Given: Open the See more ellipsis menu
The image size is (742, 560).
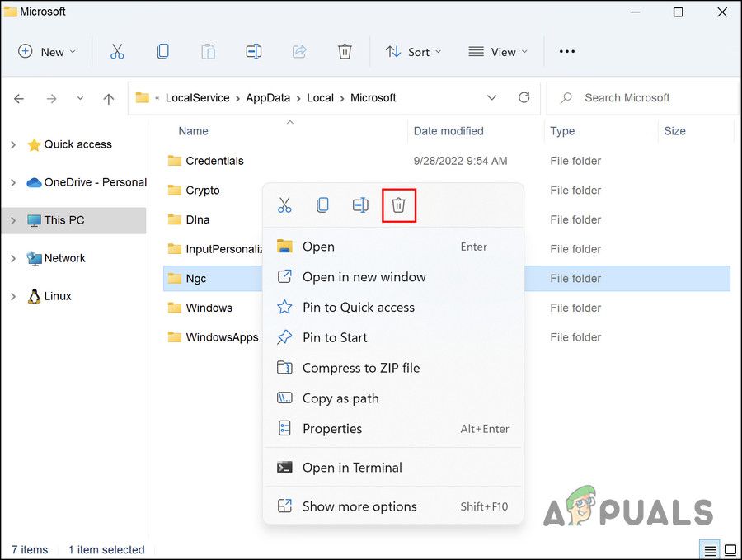Looking at the screenshot, I should pos(567,52).
